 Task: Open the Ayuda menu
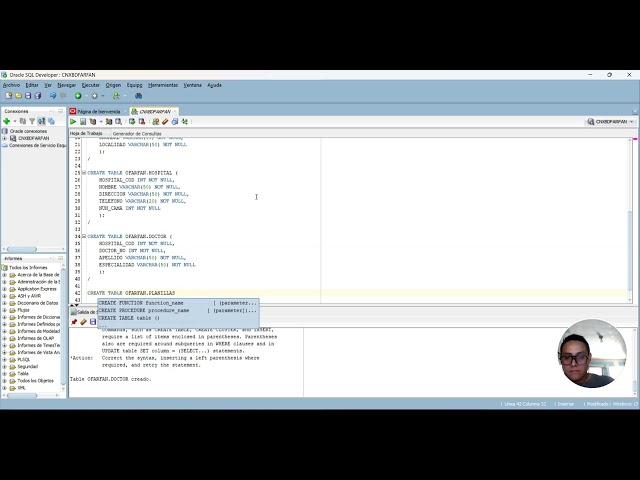pyautogui.click(x=214, y=85)
